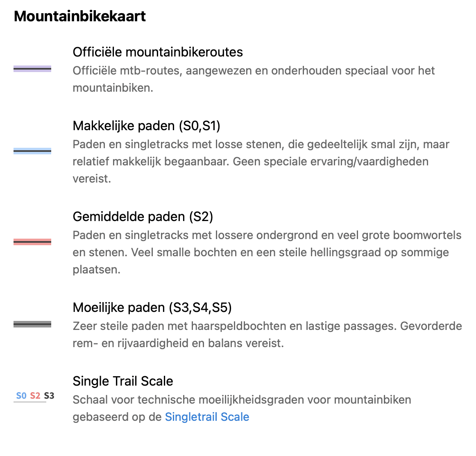Click the gray difficult paths line icon

coord(32,324)
